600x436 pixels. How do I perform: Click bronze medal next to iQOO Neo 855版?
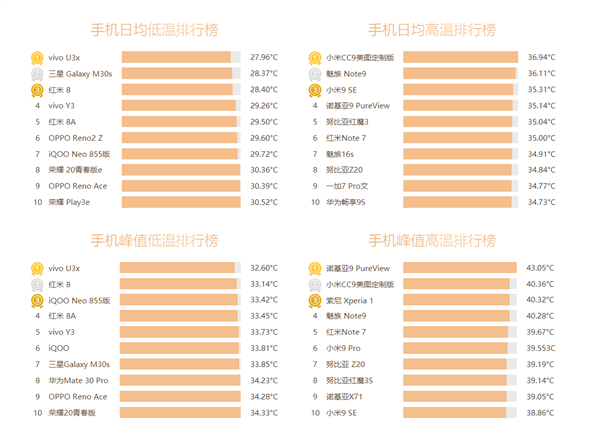pos(37,300)
